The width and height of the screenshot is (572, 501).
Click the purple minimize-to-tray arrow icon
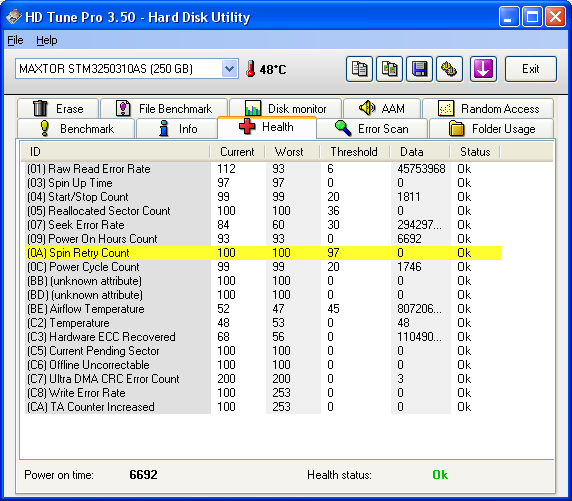click(x=483, y=69)
